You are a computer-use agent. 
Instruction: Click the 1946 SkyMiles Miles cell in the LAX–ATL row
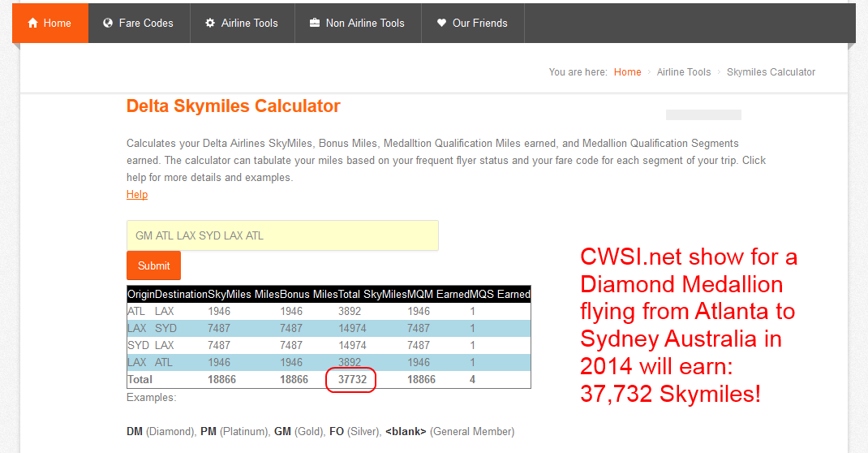point(219,362)
